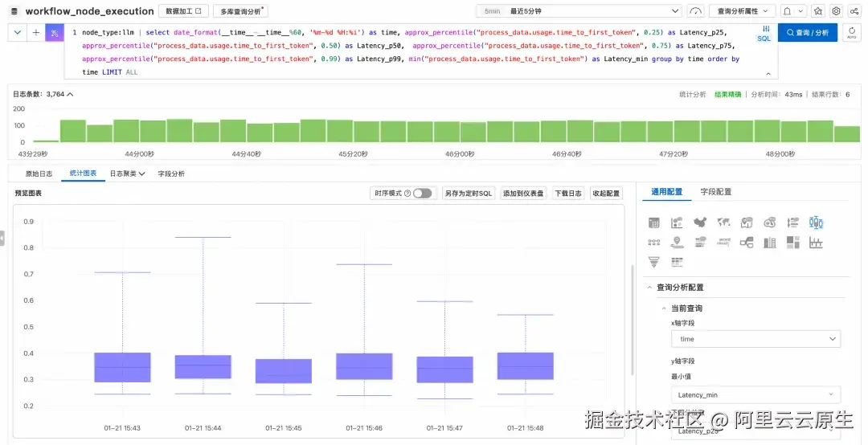Image resolution: width=868 pixels, height=445 pixels.
Task: Select the 通用配置 tab
Action: (666, 191)
